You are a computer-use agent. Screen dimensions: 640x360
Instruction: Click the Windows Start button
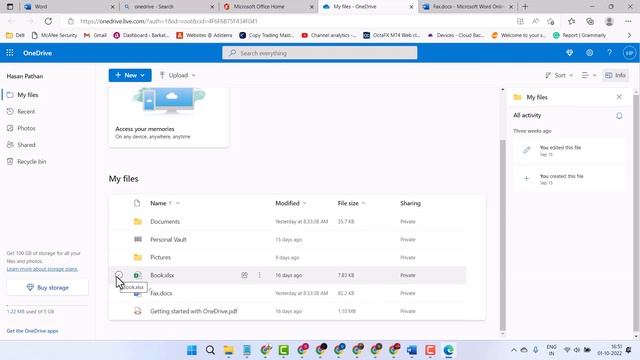point(191,350)
